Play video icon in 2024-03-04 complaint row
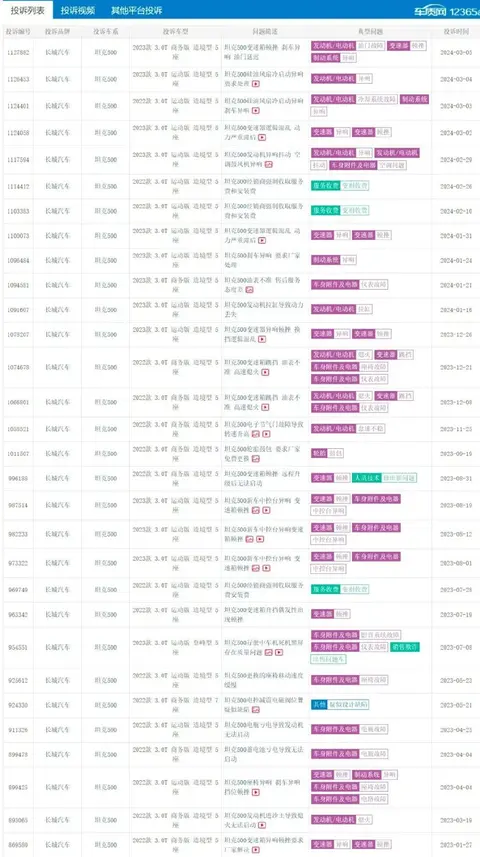Image resolution: width=480 pixels, height=857 pixels. pyautogui.click(x=255, y=84)
